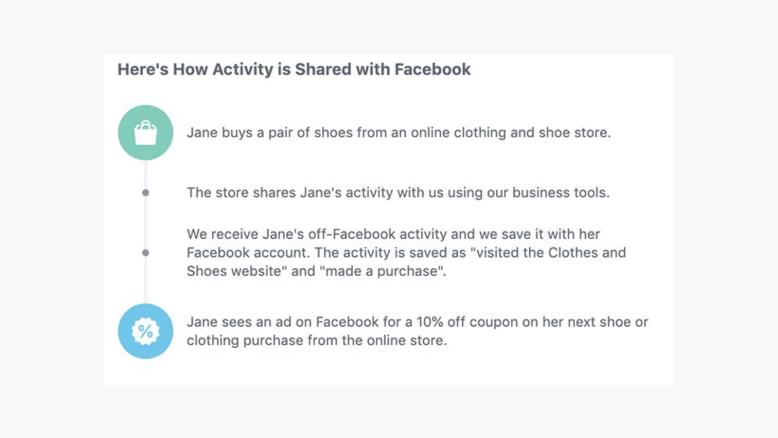Click the blue percent coupon badge icon
Screen dimensions: 778x438
(x=146, y=331)
